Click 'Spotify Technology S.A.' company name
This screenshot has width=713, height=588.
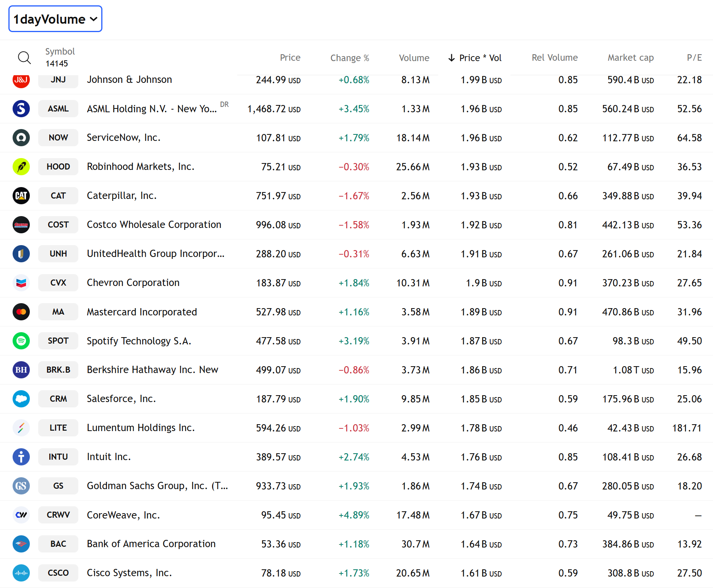pyautogui.click(x=139, y=341)
